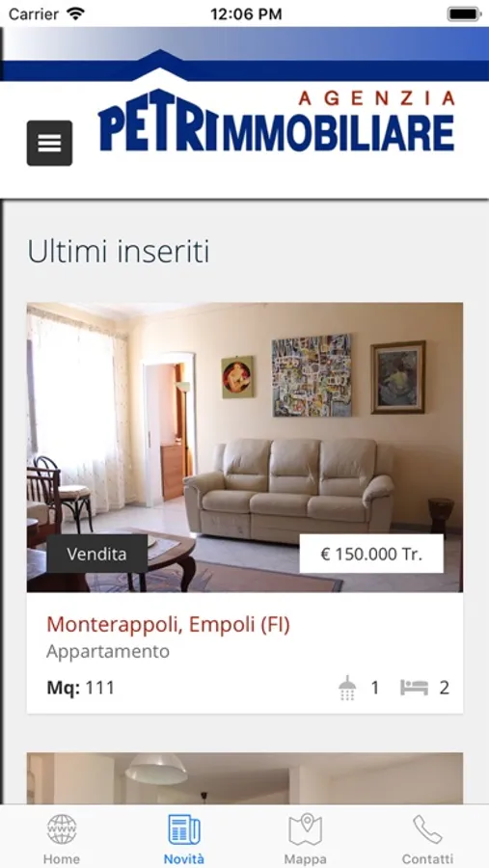
Task: Switch to the Mappa tab label
Action: 305,859
